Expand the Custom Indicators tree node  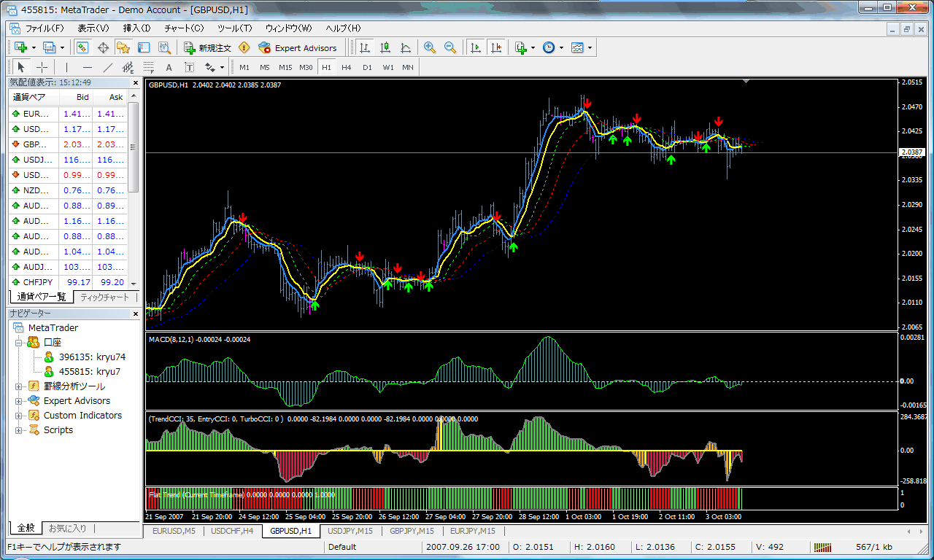pyautogui.click(x=19, y=416)
